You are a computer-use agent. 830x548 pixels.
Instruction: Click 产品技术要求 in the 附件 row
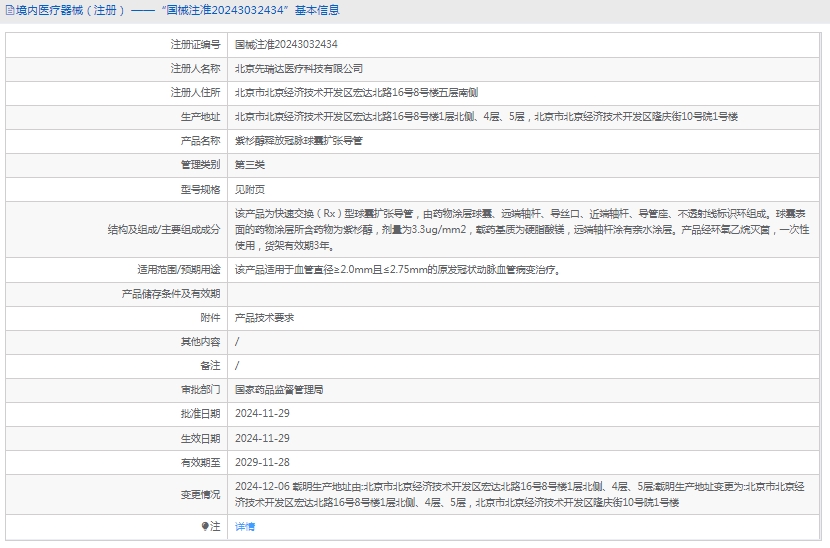point(264,317)
